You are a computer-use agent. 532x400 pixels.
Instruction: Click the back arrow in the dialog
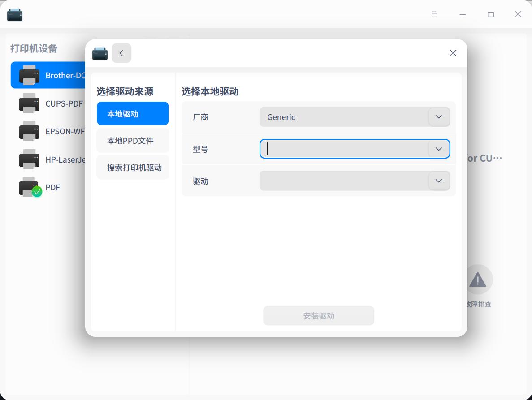[121, 53]
